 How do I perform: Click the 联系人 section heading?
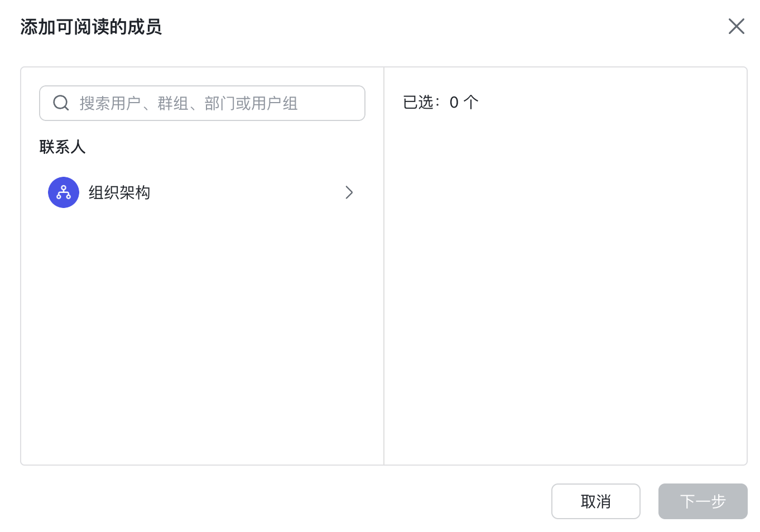[x=62, y=147]
